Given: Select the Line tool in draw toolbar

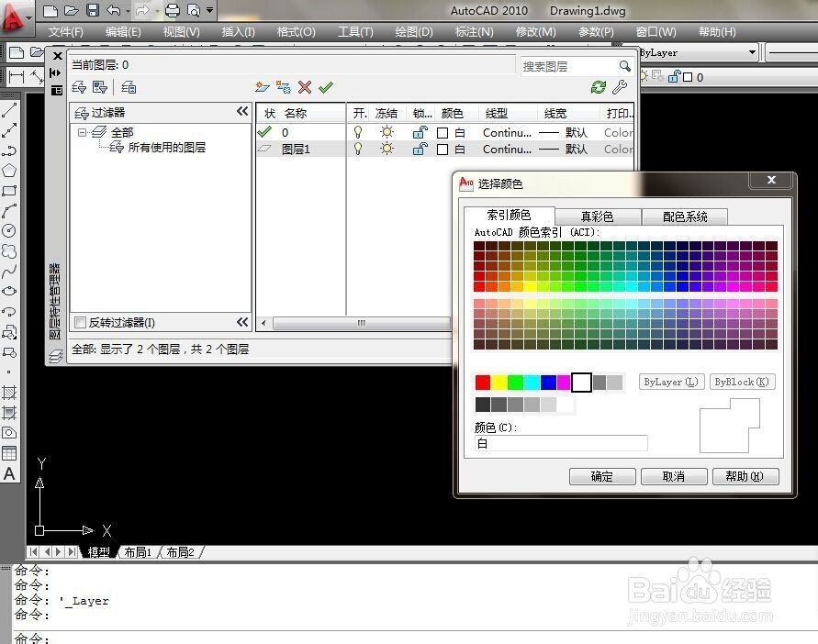Looking at the screenshot, I should pyautogui.click(x=9, y=110).
